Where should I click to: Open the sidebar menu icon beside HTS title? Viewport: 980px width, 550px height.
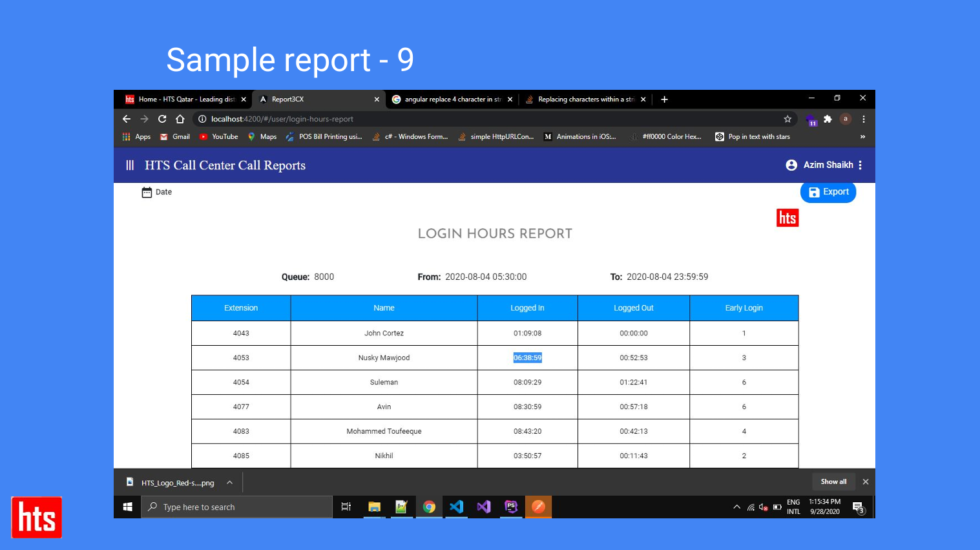[130, 165]
